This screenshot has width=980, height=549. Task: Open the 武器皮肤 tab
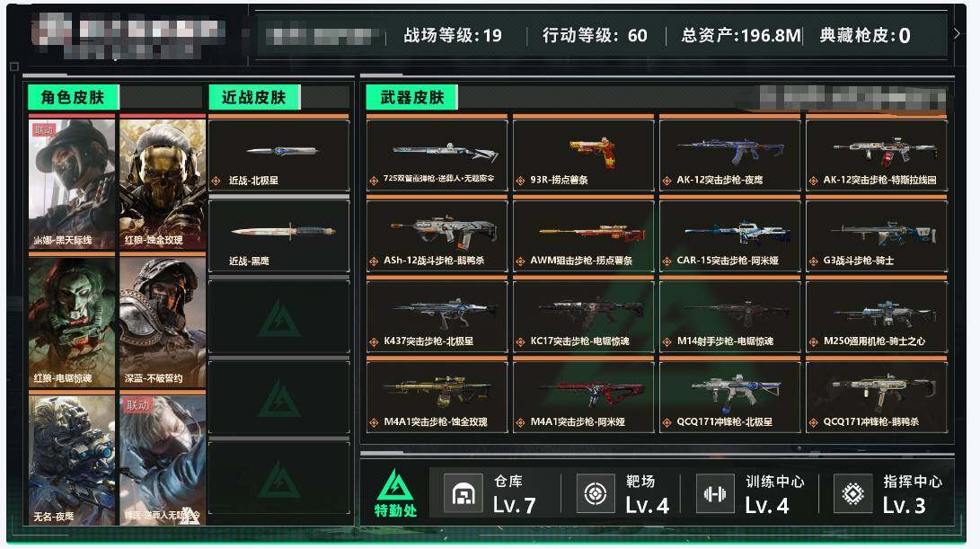412,97
